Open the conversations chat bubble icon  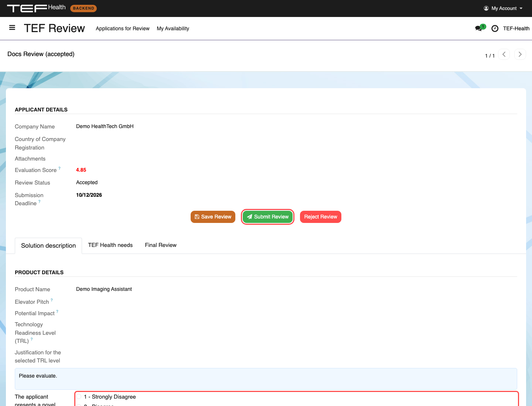pyautogui.click(x=479, y=28)
